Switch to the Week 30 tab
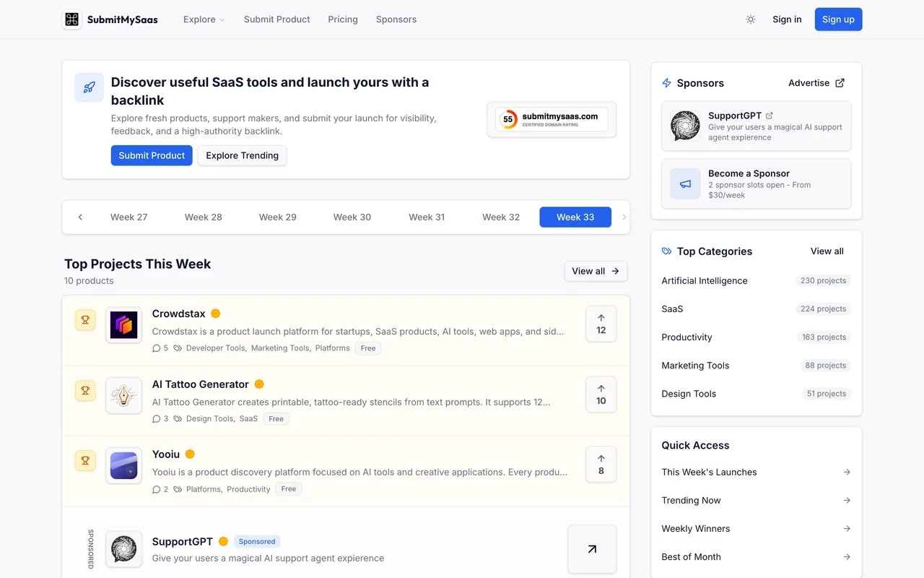Image resolution: width=924 pixels, height=578 pixels. 352,217
